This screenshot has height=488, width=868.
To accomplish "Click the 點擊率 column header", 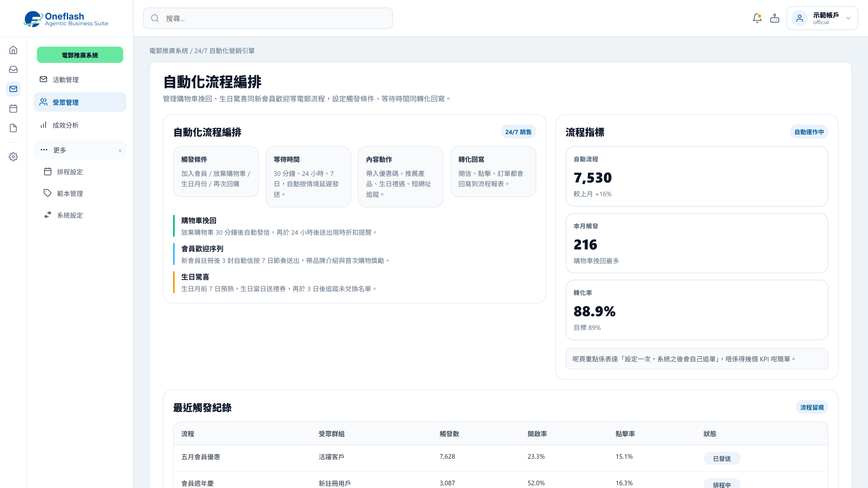I will pyautogui.click(x=625, y=434).
